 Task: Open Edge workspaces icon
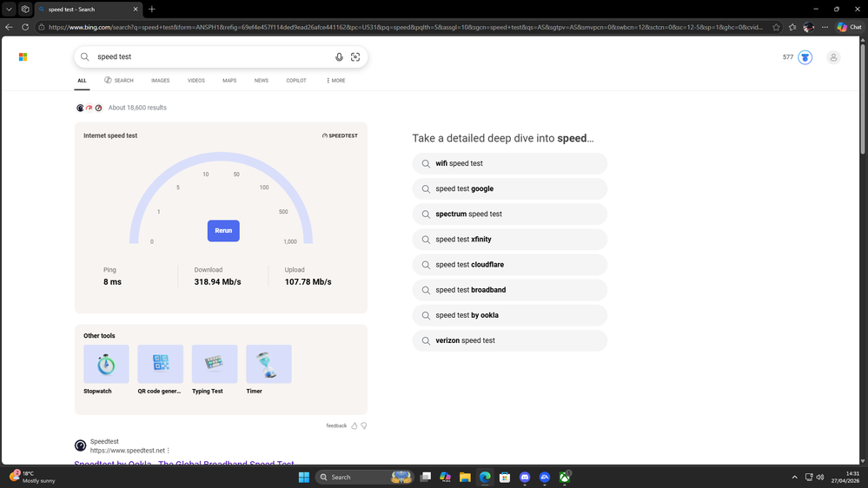25,9
